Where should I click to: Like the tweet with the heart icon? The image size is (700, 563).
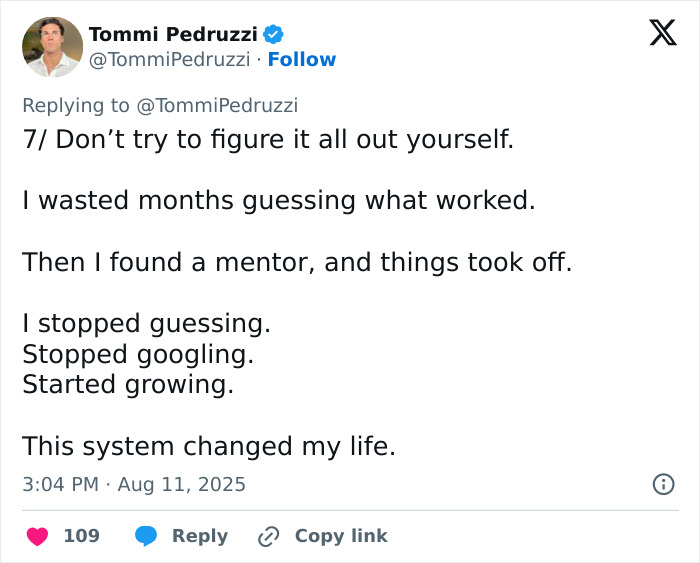[x=37, y=536]
